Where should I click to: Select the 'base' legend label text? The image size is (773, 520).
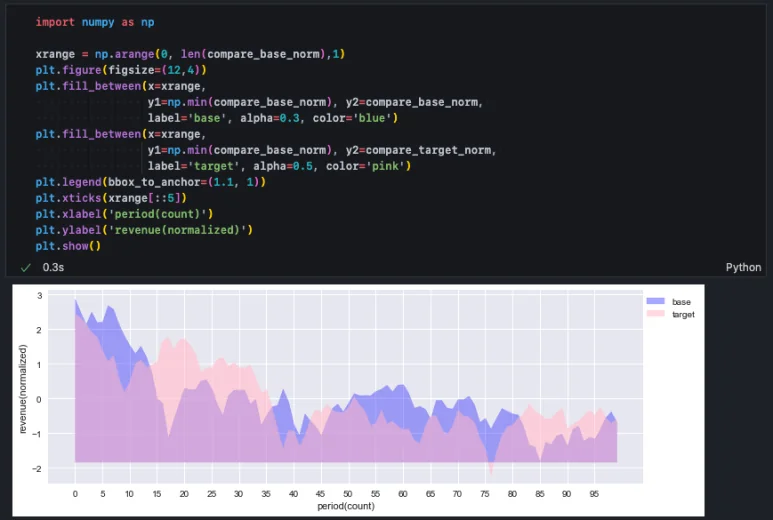click(681, 301)
